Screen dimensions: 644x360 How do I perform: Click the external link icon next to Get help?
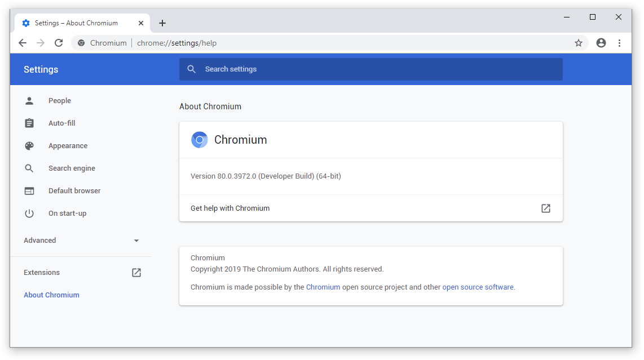(x=545, y=208)
